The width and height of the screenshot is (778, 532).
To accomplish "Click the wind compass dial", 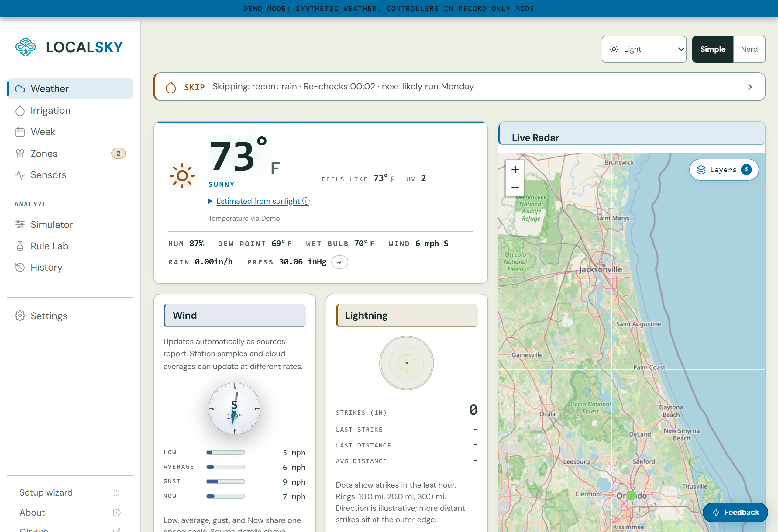I will tap(234, 409).
